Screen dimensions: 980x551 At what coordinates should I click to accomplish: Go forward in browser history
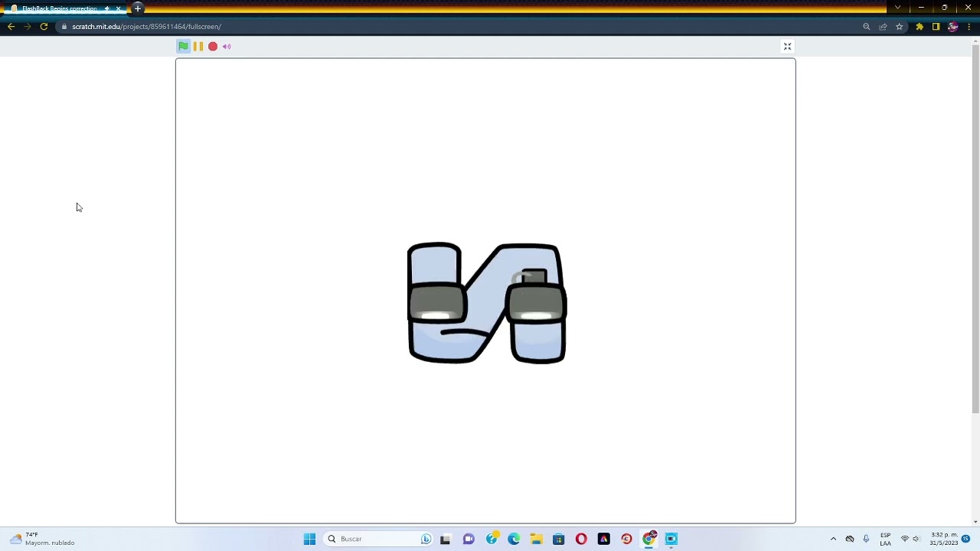coord(28,27)
